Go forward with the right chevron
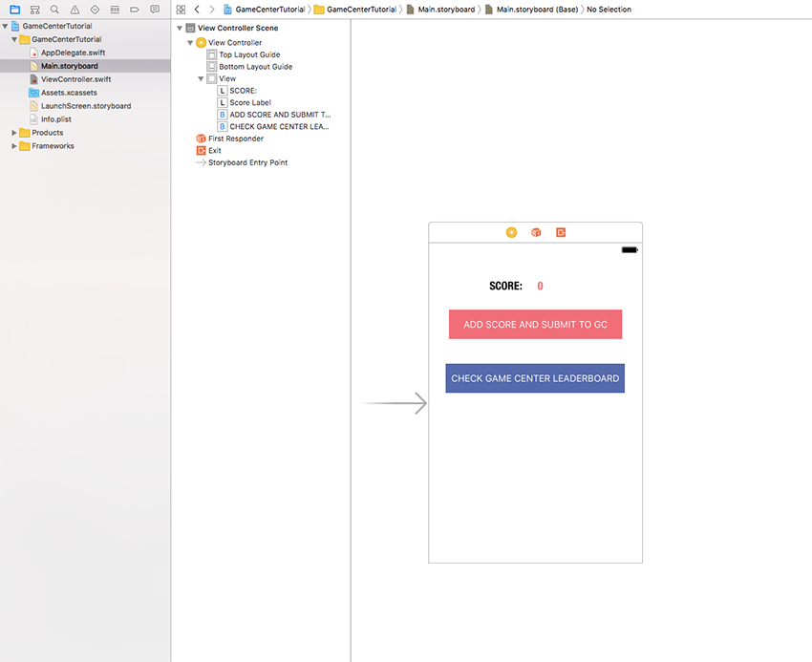This screenshot has height=662, width=812. pos(212,10)
